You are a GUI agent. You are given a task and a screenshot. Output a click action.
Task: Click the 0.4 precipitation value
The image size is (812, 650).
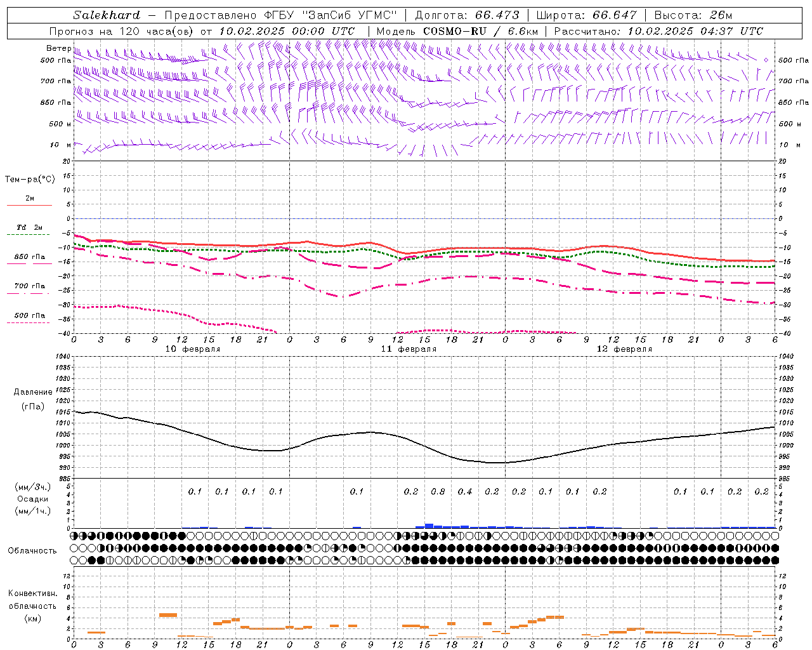(465, 491)
